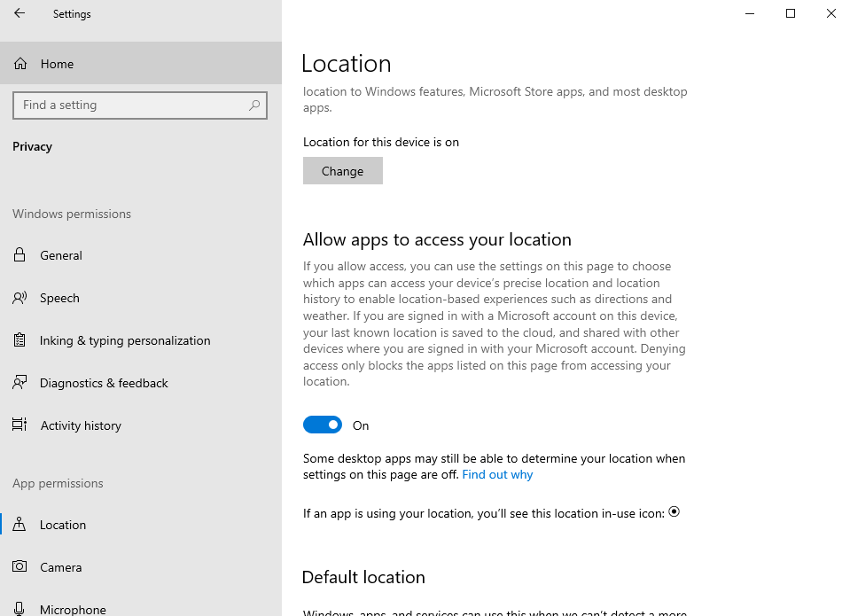
Task: Open the Find out why link
Action: coord(497,475)
